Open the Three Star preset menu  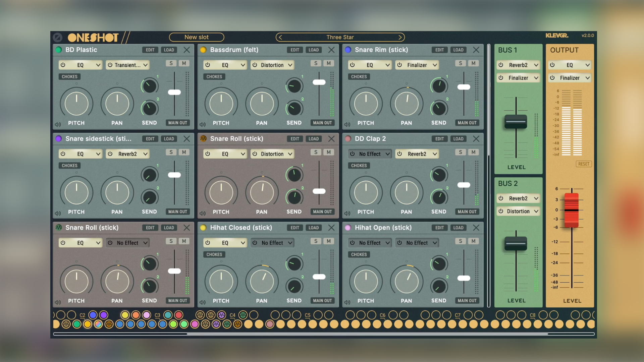(340, 37)
